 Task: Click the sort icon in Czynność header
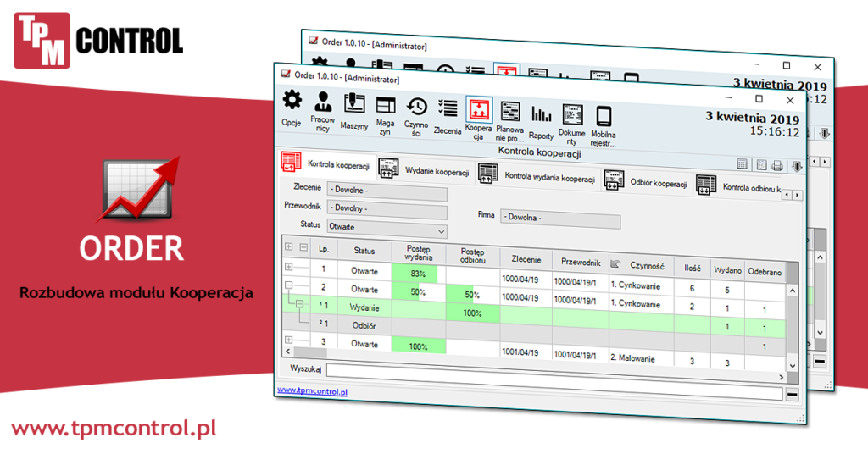click(615, 263)
